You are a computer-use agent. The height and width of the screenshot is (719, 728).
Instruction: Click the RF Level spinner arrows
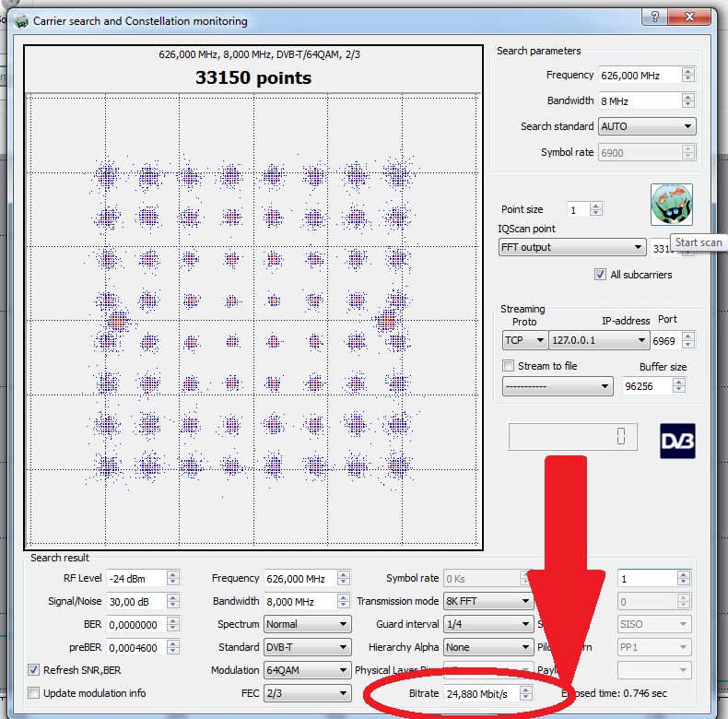pyautogui.click(x=172, y=578)
